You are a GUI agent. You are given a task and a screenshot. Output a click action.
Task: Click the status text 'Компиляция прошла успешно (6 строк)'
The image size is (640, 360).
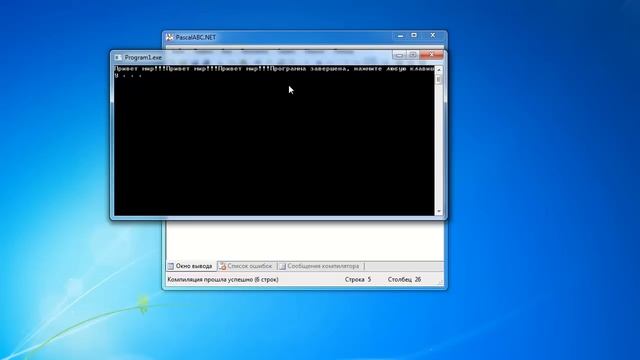point(223,280)
